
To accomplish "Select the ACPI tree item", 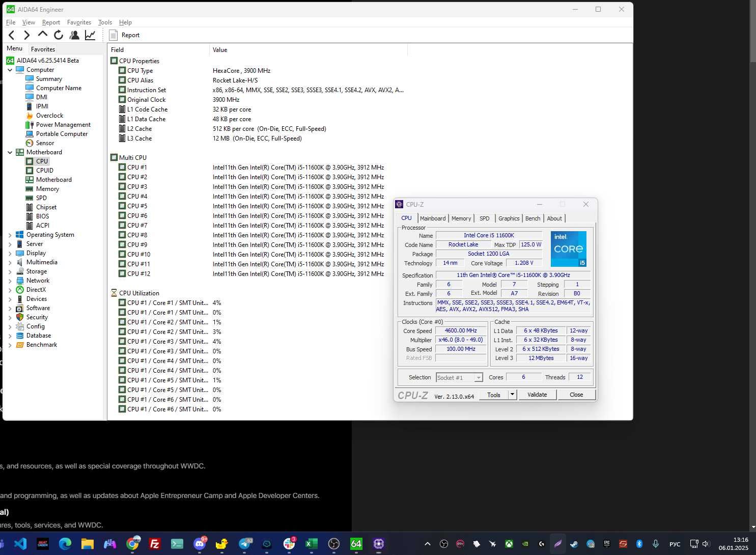I will point(43,226).
